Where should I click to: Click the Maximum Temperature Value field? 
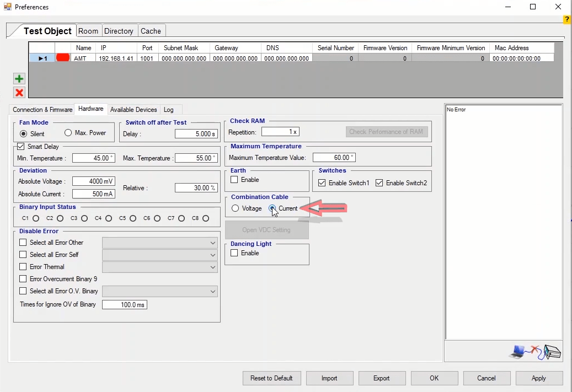coord(334,158)
